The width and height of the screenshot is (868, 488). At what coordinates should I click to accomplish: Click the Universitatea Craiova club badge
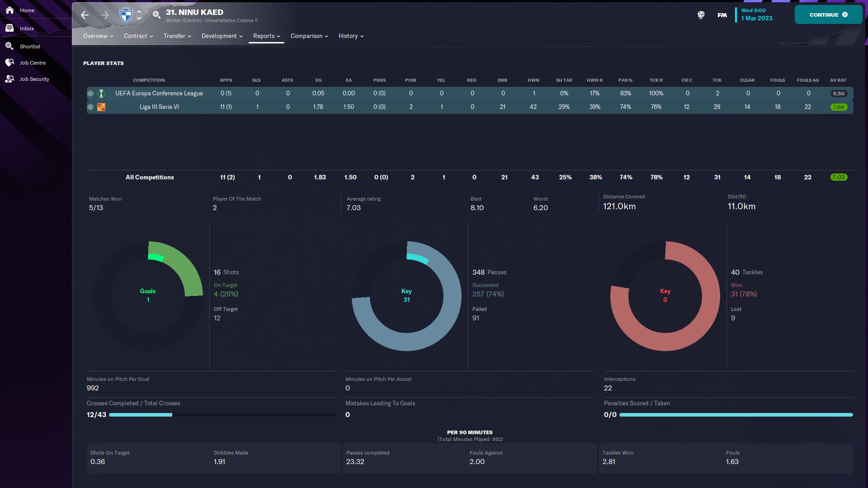pyautogui.click(x=125, y=15)
